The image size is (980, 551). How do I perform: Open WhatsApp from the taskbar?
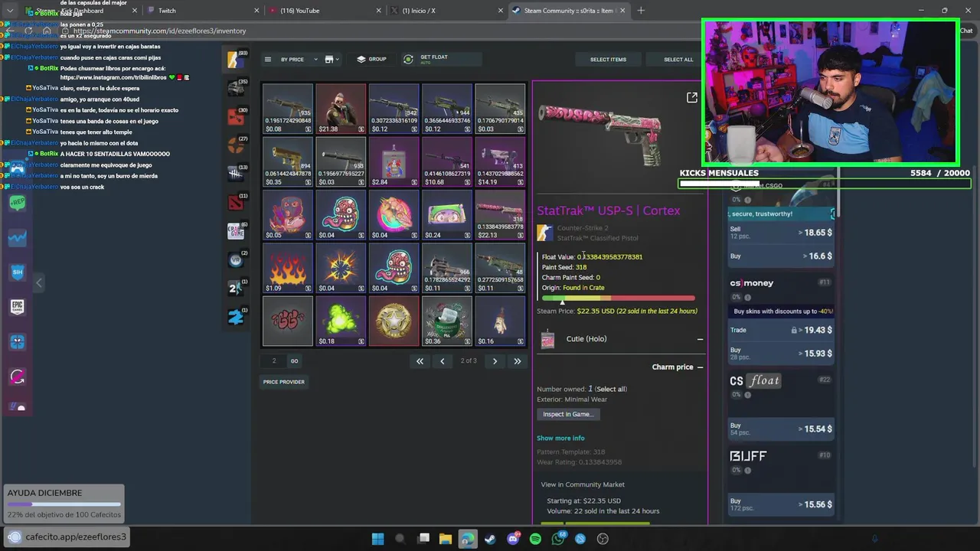coord(557,539)
